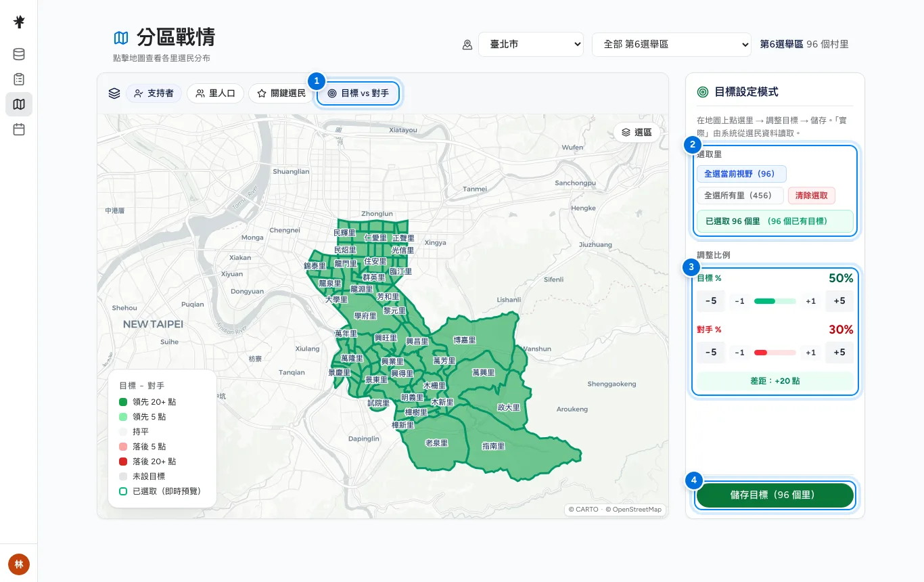This screenshot has width=924, height=582.
Task: Click the 已選取 96 個里 status banner
Action: pos(775,221)
